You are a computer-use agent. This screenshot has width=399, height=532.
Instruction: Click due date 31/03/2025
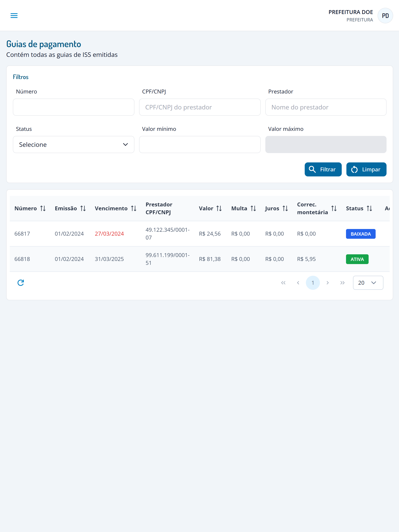[109, 259]
